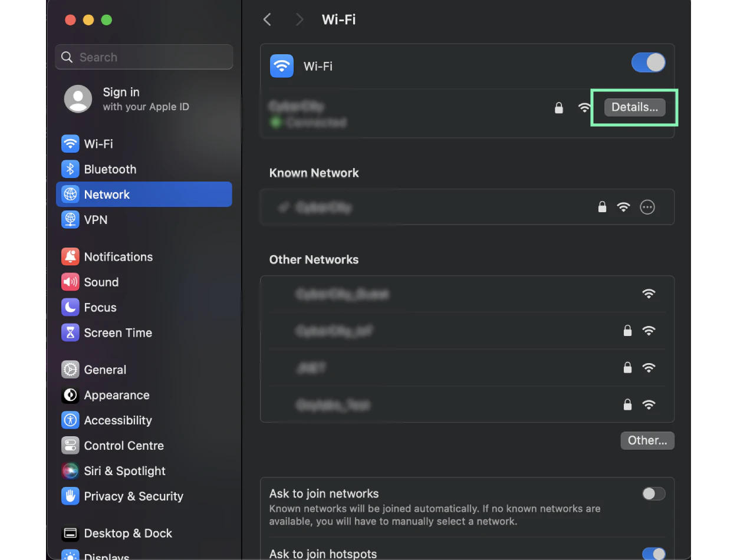
Task: Select Privacy & Security in sidebar
Action: pos(144,496)
